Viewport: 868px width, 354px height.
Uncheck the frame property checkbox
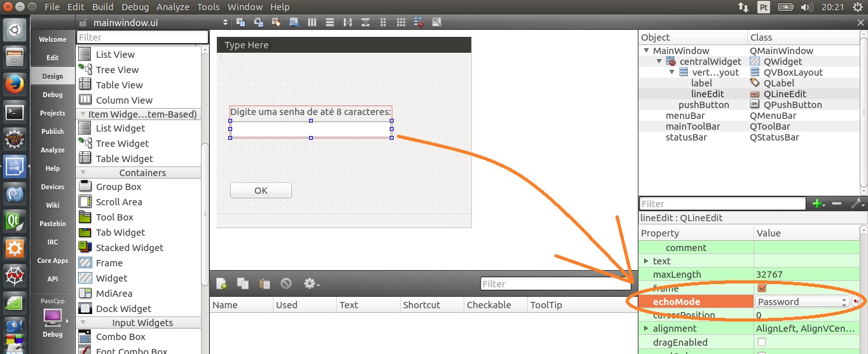point(762,289)
